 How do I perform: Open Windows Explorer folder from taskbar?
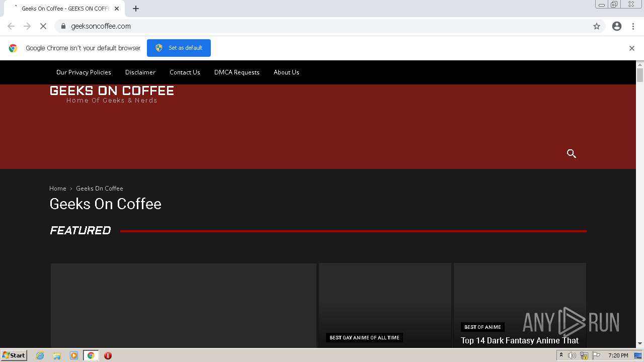[57, 355]
